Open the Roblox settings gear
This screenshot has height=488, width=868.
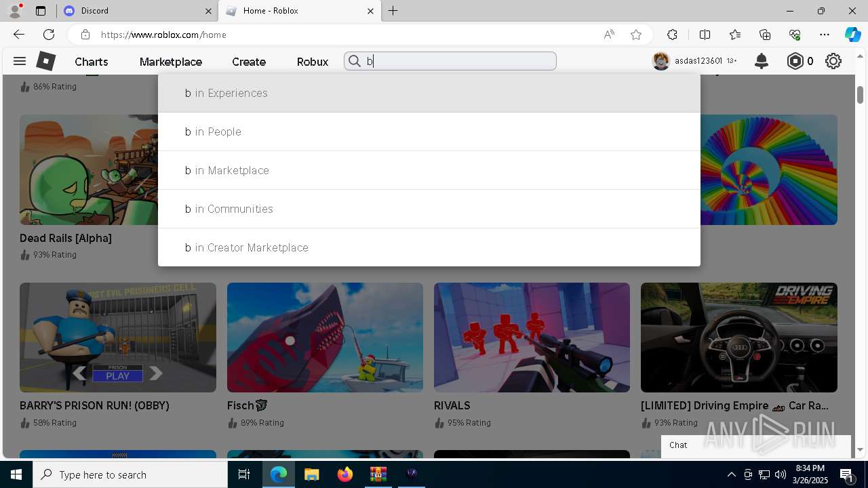[833, 61]
